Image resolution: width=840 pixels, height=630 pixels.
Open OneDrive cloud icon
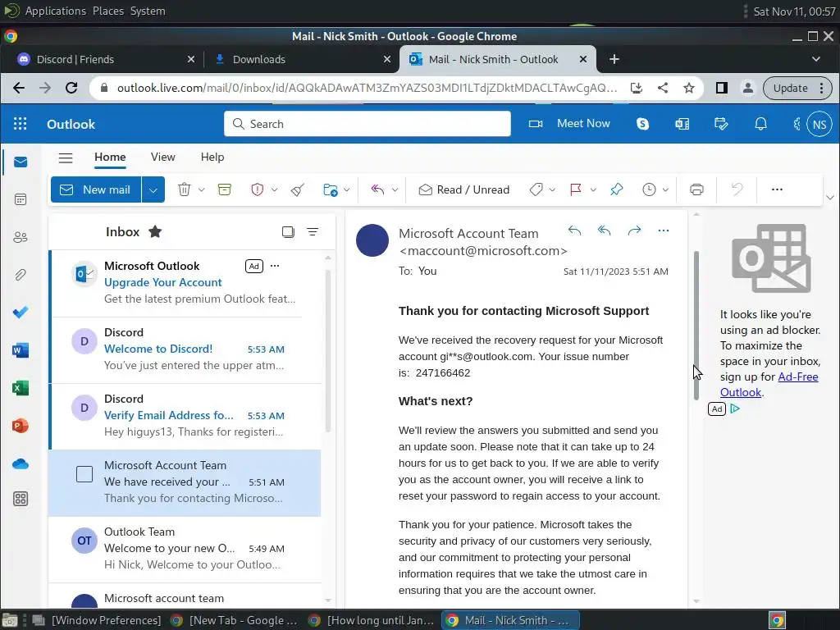(x=21, y=463)
